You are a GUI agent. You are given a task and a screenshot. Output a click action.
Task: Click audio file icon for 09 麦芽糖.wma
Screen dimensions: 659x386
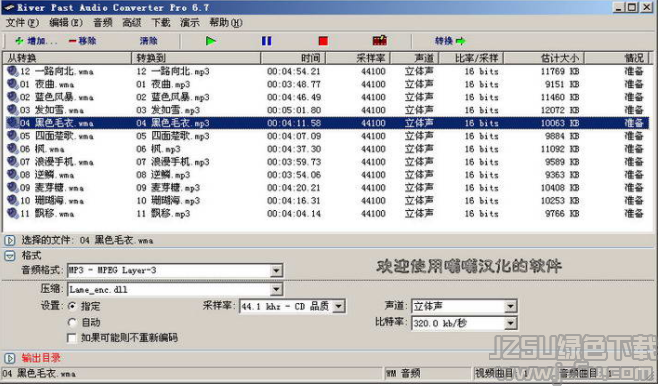click(13, 188)
